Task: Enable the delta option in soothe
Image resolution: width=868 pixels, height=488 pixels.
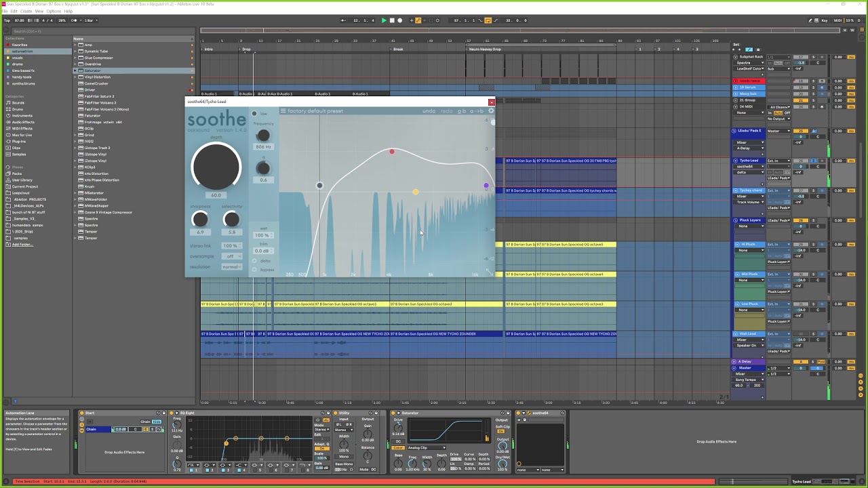Action: (255, 261)
